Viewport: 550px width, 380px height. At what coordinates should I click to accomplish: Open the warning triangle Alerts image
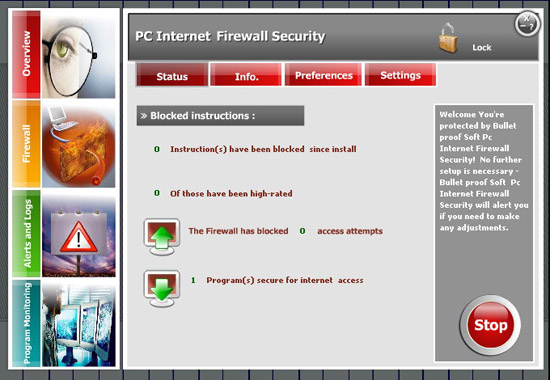(x=79, y=234)
